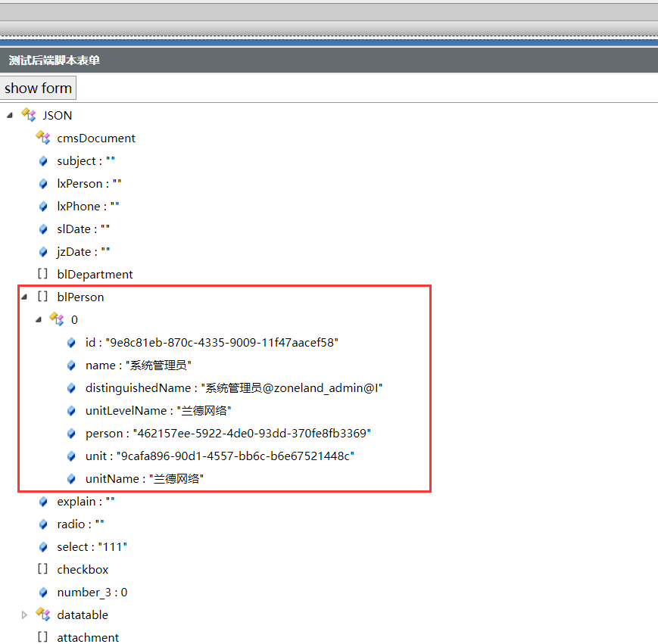658x644 pixels.
Task: Click the gem icon beside the unit field
Action: point(71,456)
